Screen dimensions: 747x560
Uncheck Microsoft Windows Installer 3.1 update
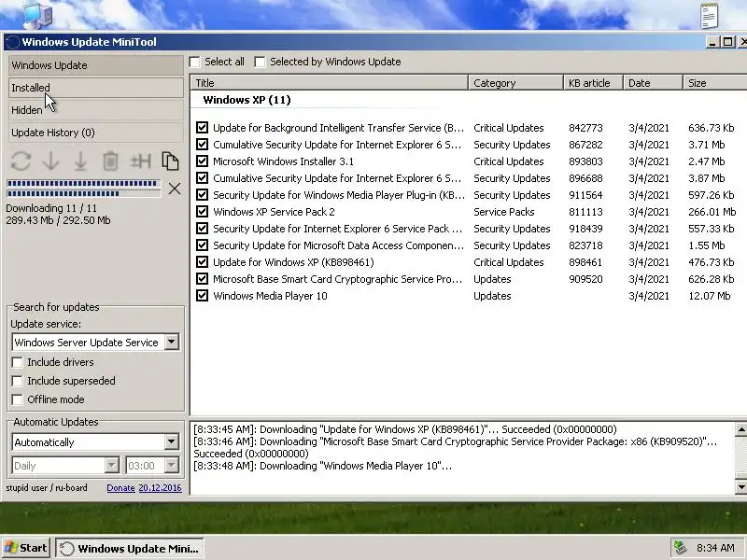[x=202, y=161]
